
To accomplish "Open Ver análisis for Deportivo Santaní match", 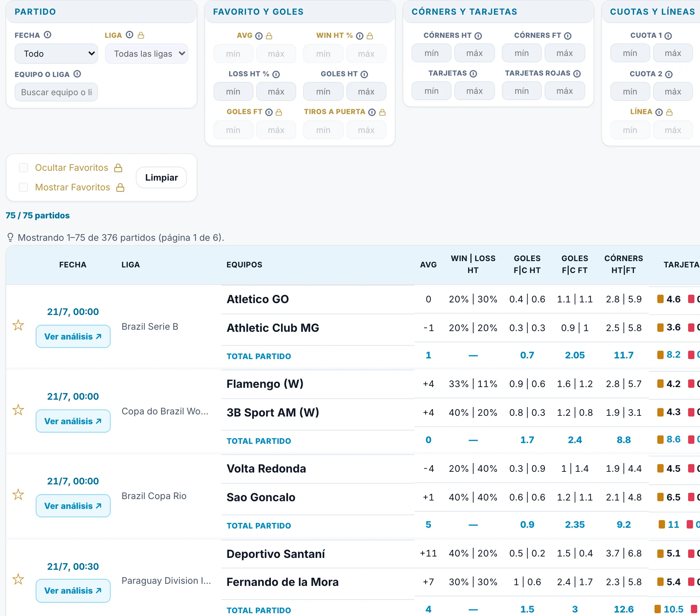I will click(x=73, y=590).
